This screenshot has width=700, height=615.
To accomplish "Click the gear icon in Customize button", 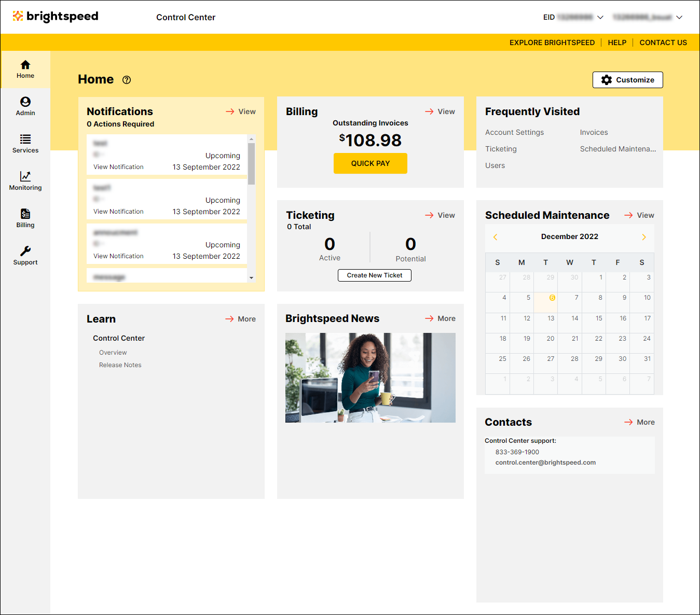I will coord(607,80).
